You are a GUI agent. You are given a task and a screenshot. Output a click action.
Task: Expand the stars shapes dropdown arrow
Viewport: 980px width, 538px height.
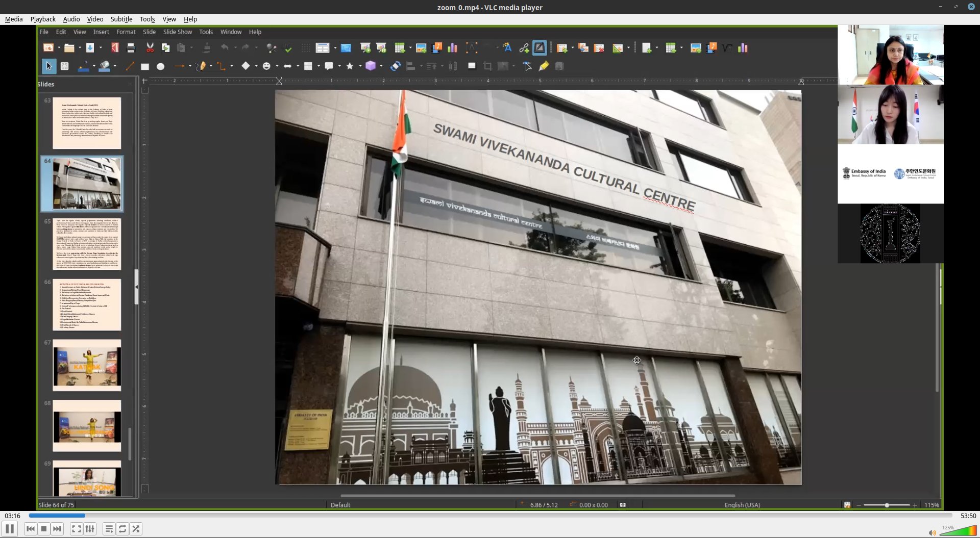click(x=360, y=66)
